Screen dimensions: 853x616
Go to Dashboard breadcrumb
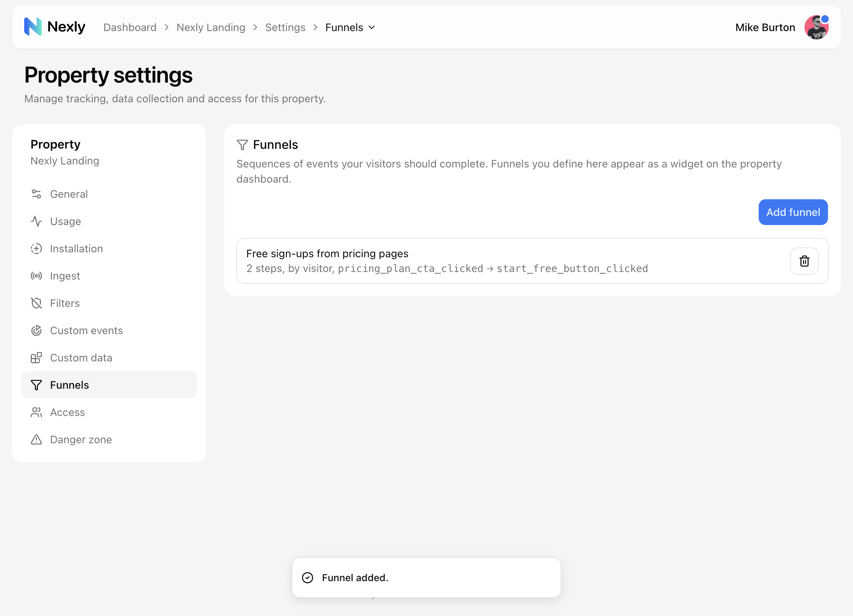click(130, 27)
